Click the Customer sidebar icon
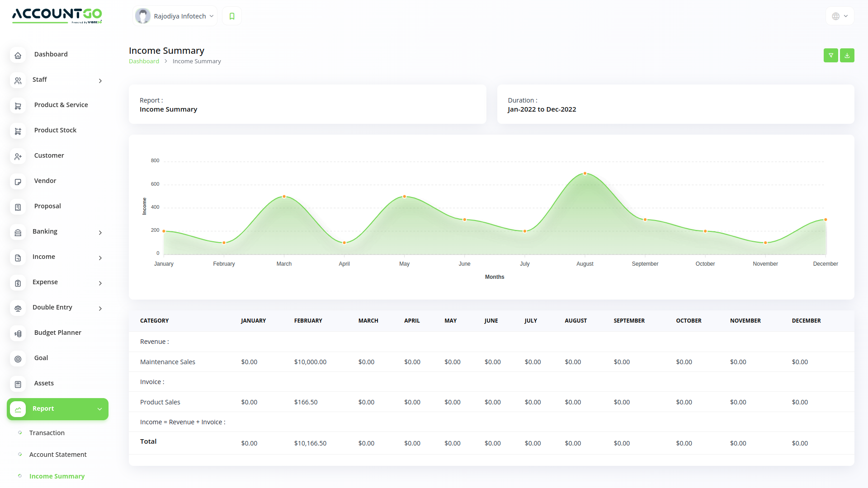This screenshot has width=868, height=488. point(18,156)
